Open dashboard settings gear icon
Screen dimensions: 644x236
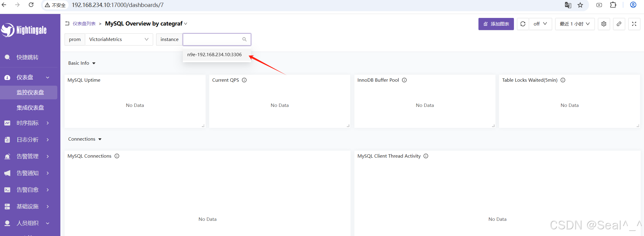point(604,24)
